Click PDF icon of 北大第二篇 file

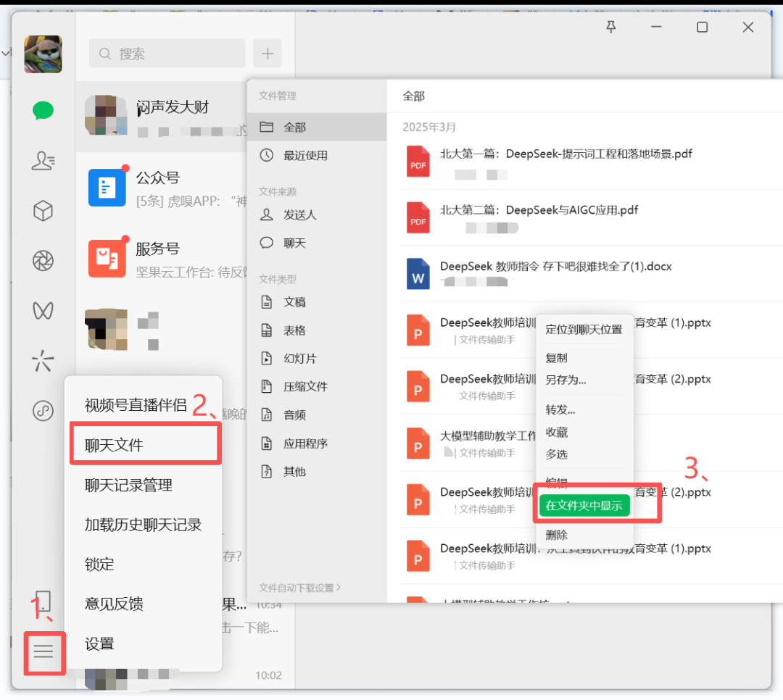click(418, 218)
